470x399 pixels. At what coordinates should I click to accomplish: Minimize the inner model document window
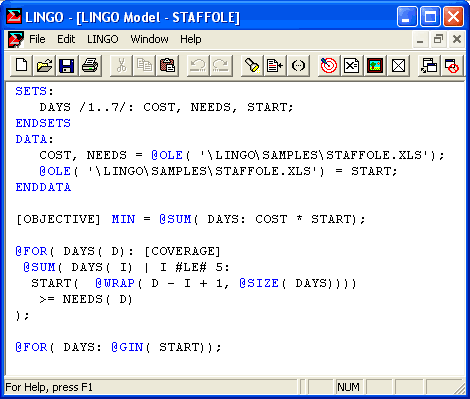[x=420, y=39]
